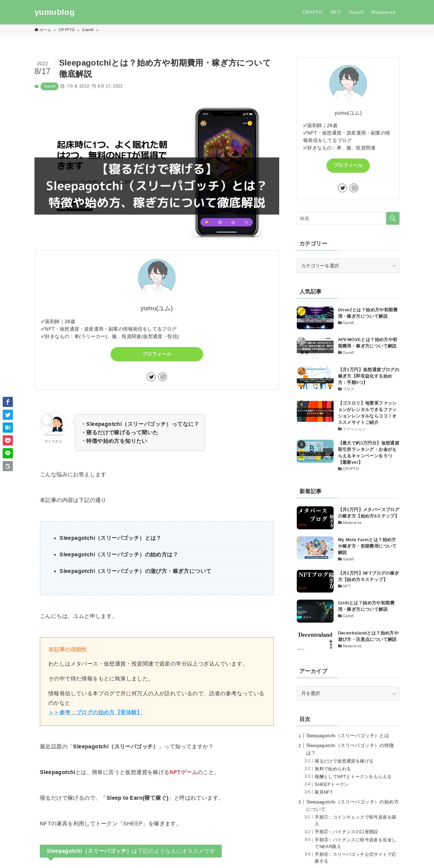Open Twitter icon in article author box
Image resolution: width=434 pixels, height=868 pixels.
pyautogui.click(x=151, y=377)
